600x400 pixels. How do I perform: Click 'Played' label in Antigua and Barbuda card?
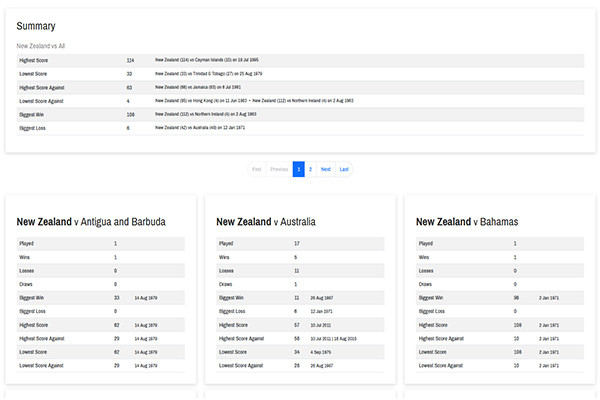pyautogui.click(x=26, y=243)
